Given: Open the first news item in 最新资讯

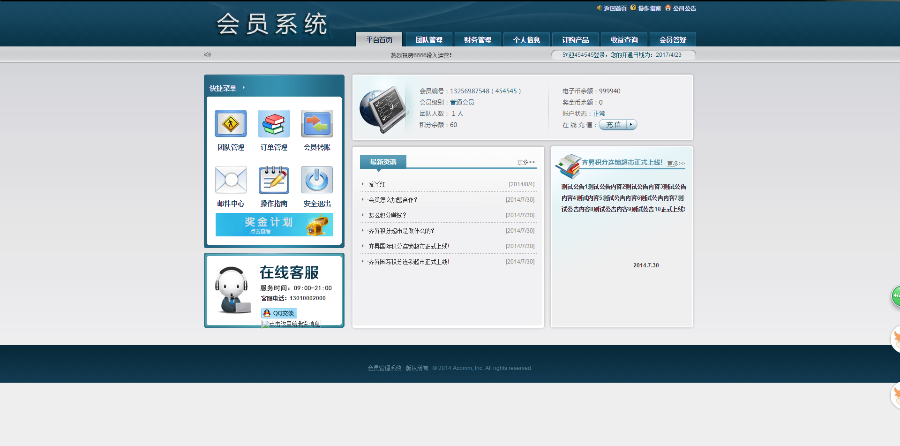Looking at the screenshot, I should (x=378, y=185).
